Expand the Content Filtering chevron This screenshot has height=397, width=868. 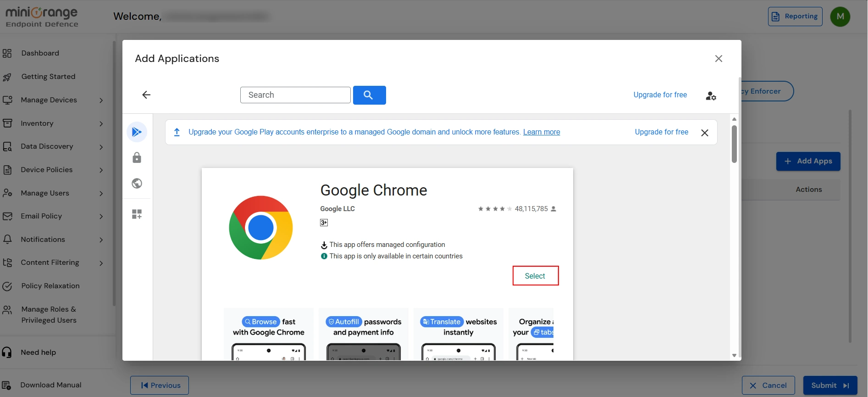pyautogui.click(x=101, y=263)
